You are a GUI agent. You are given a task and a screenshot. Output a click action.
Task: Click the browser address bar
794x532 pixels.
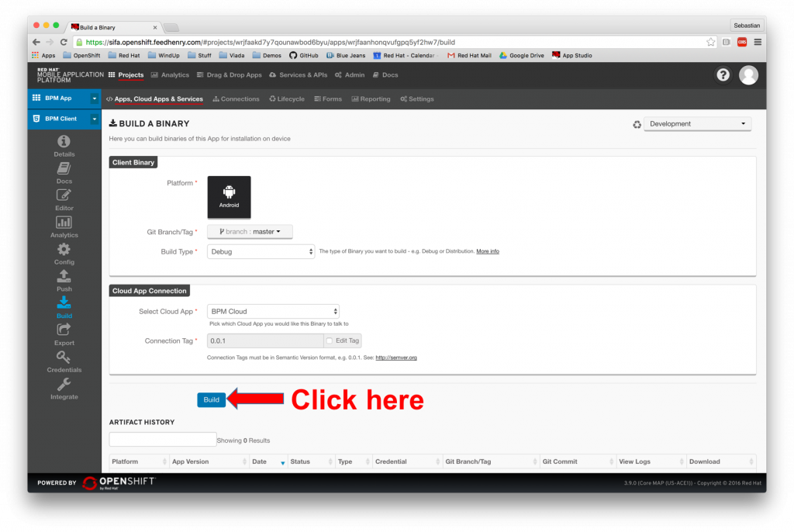389,42
